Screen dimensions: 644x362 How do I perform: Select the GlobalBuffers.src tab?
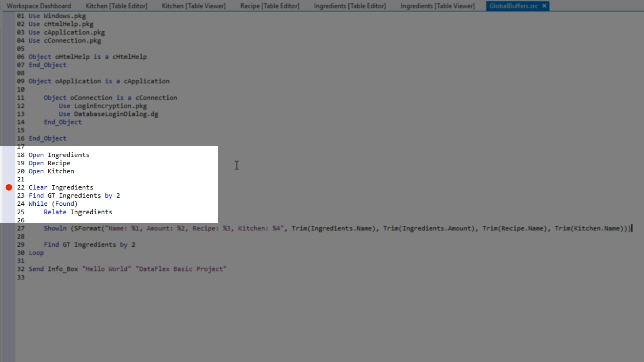coord(513,6)
